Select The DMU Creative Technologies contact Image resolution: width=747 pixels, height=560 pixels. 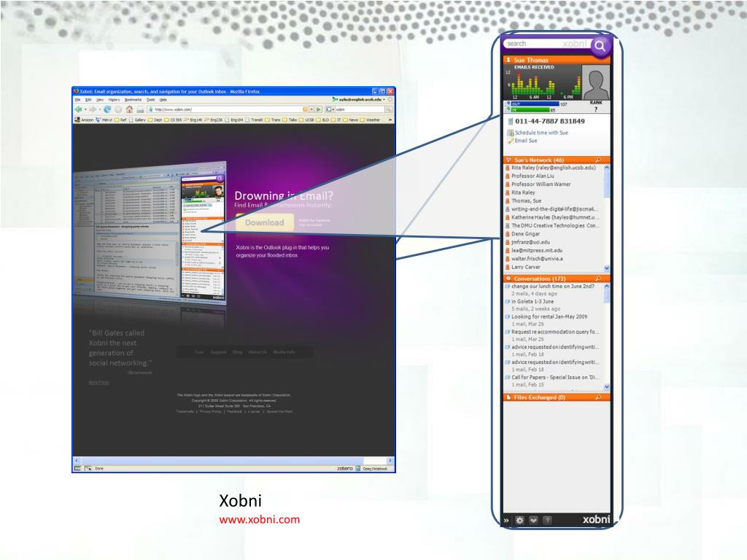tap(554, 226)
